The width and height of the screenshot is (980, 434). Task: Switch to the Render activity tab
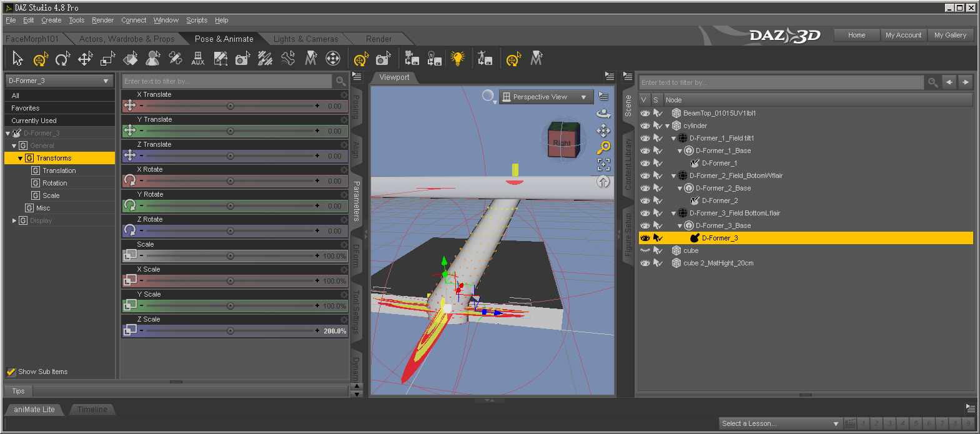[379, 39]
